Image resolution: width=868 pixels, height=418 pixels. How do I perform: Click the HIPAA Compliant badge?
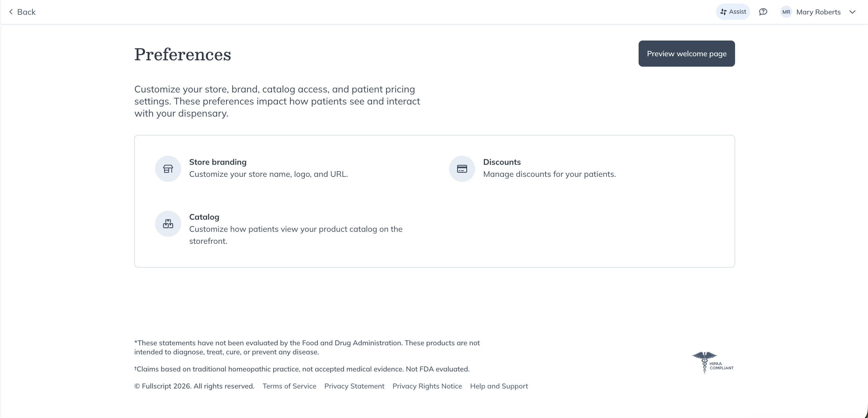pyautogui.click(x=713, y=363)
